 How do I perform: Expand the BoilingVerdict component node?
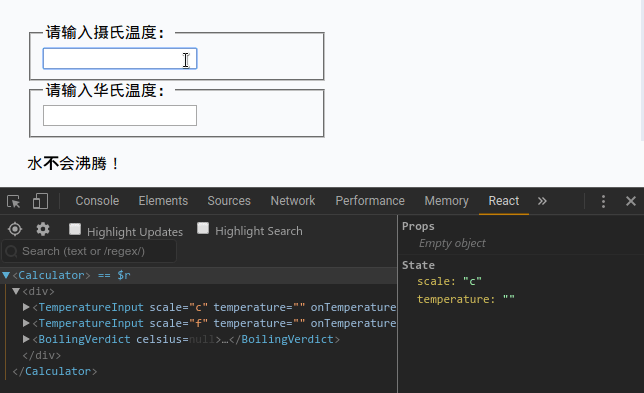coord(26,339)
